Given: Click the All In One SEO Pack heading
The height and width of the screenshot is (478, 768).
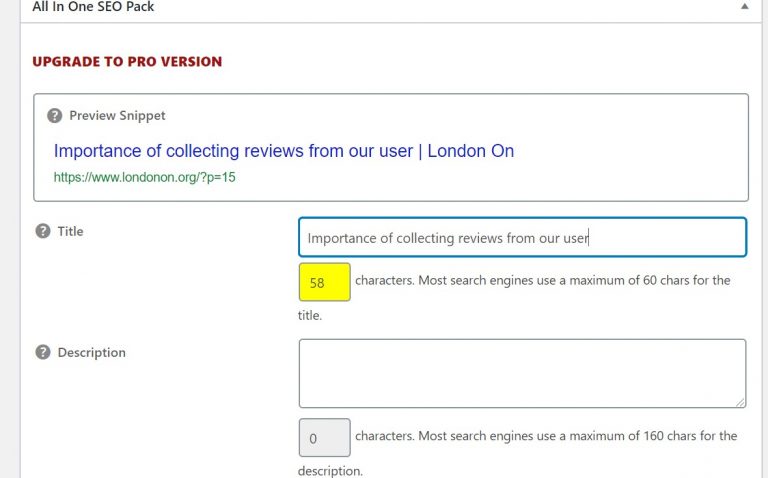Looking at the screenshot, I should pyautogui.click(x=93, y=6).
